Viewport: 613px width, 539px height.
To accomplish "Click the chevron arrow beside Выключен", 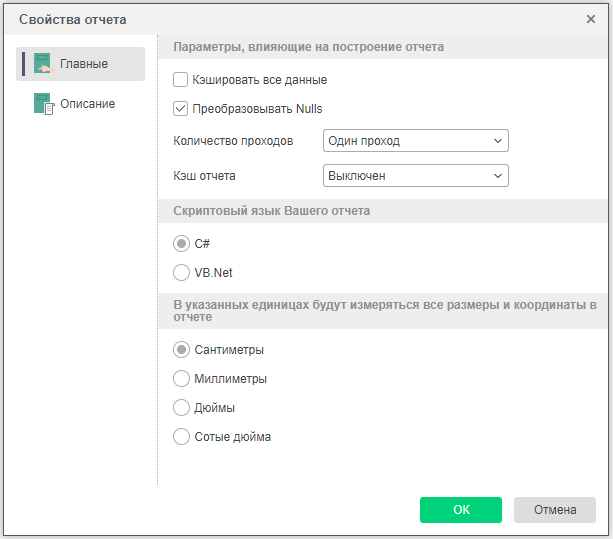I will point(499,176).
